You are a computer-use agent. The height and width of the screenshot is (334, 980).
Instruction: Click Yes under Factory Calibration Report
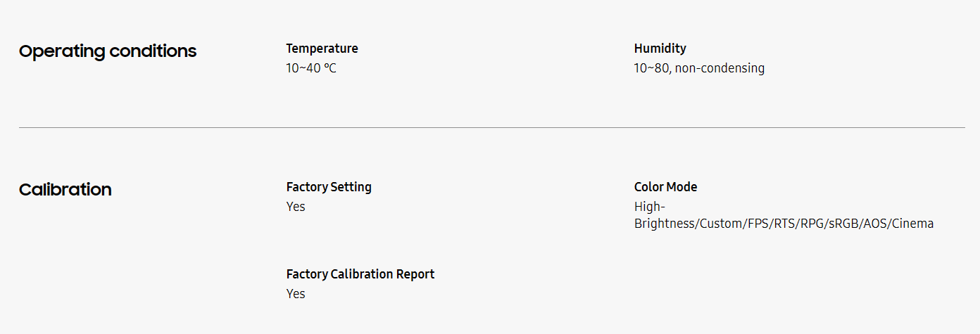coord(296,294)
